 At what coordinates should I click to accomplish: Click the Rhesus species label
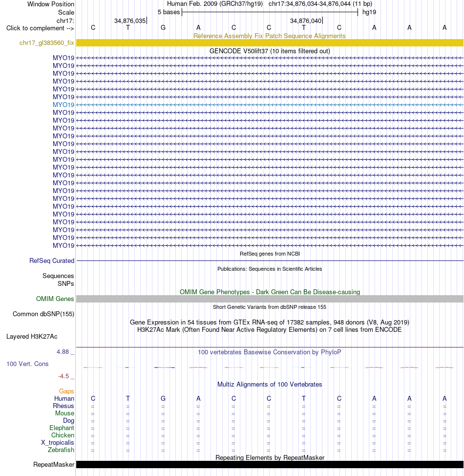pyautogui.click(x=63, y=406)
